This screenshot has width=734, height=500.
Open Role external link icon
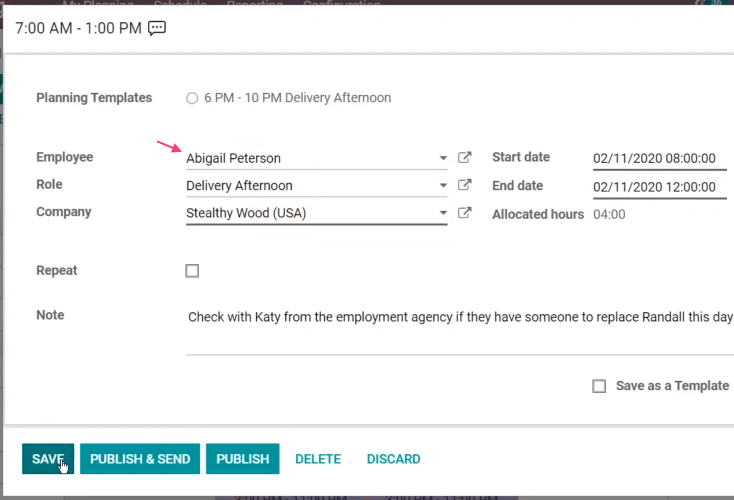464,184
